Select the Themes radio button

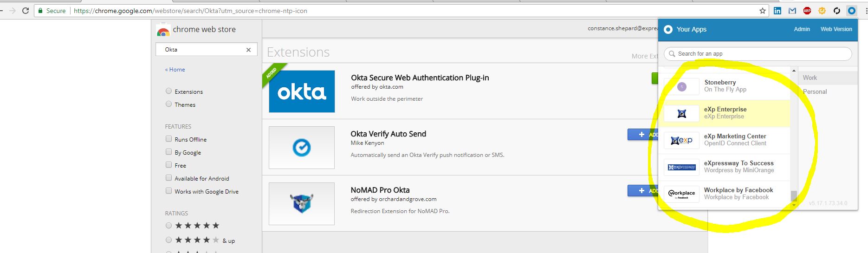click(x=169, y=104)
